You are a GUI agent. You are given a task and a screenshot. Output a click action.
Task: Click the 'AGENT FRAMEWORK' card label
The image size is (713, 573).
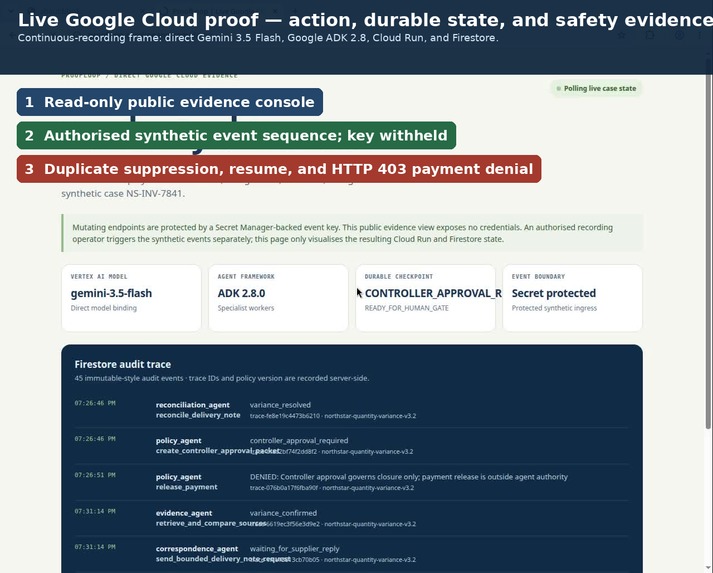coord(246,276)
